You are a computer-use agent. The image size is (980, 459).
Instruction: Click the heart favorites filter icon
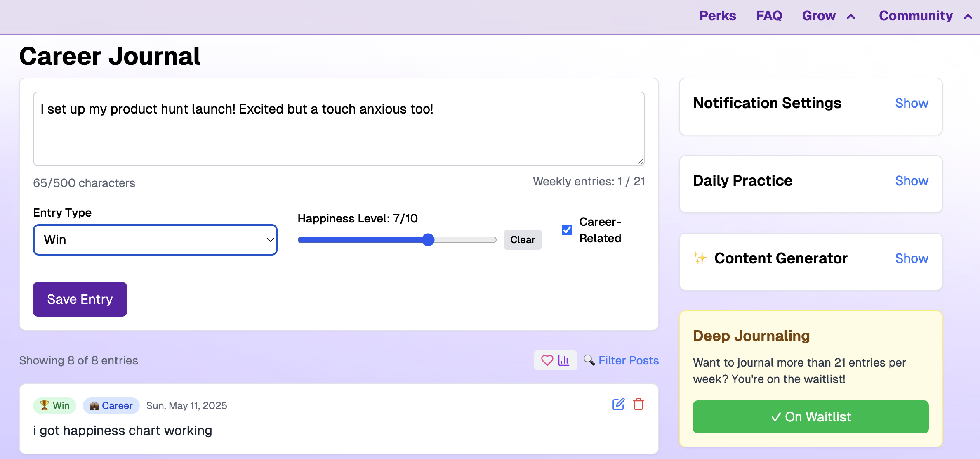click(x=547, y=360)
